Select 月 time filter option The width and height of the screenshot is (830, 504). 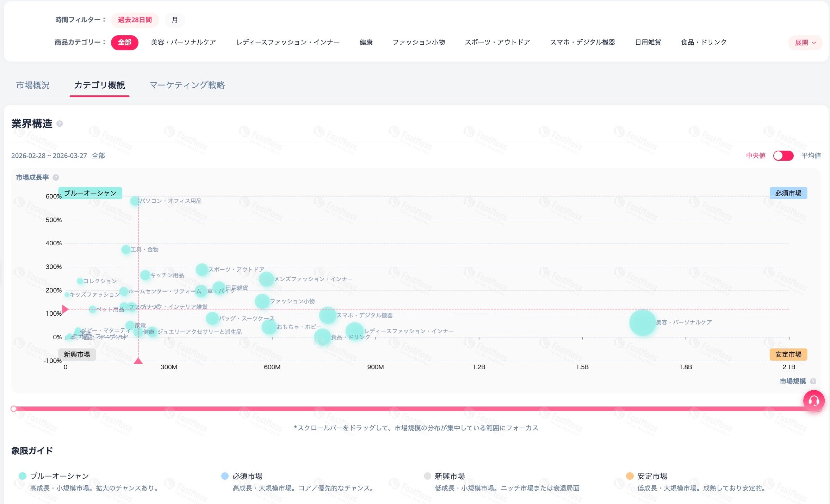[175, 20]
